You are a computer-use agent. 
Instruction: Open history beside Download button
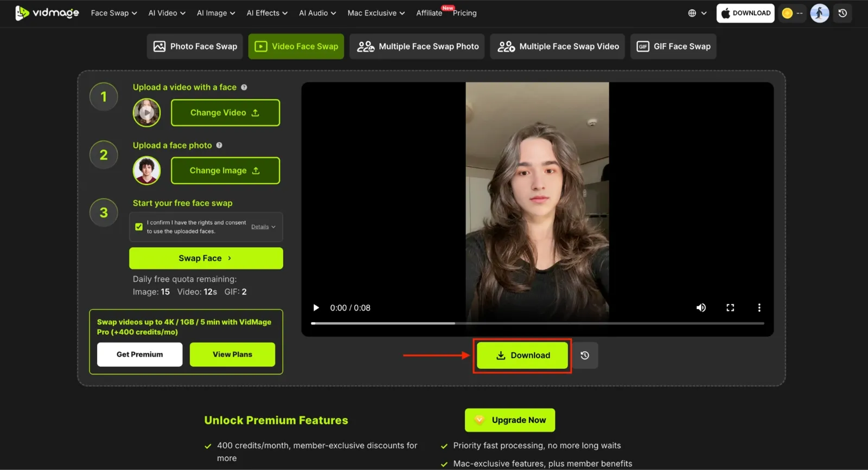(585, 356)
